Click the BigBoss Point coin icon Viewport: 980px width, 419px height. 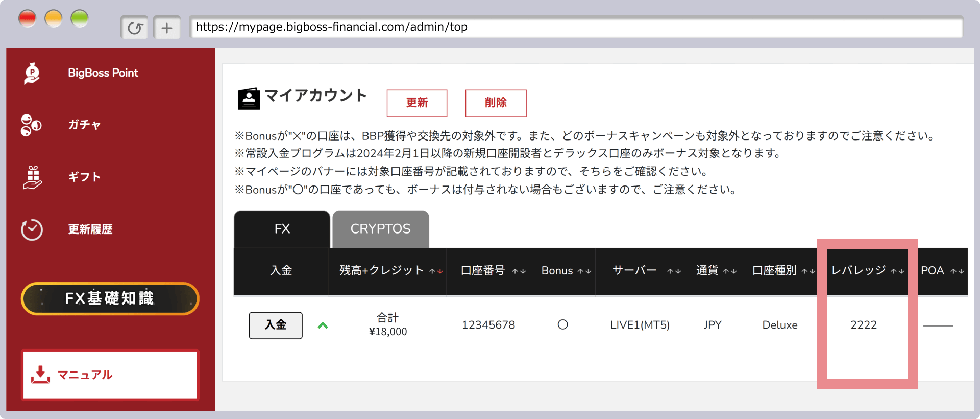[x=32, y=73]
